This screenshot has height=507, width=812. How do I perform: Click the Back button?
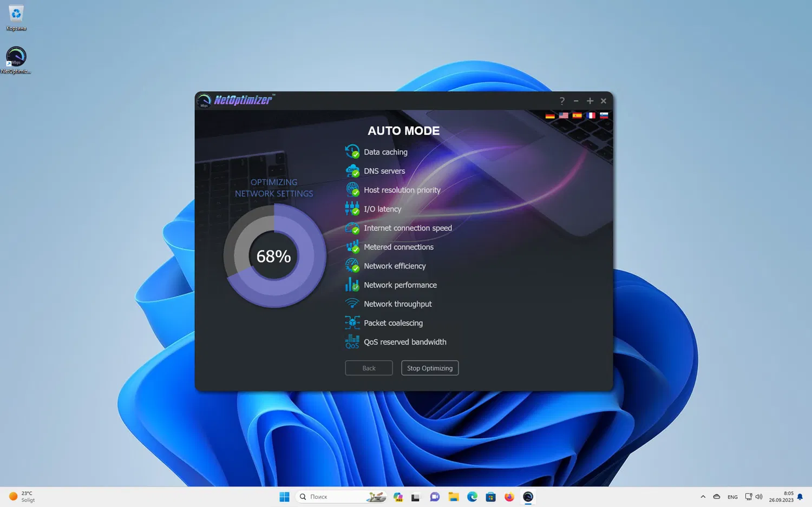tap(369, 368)
